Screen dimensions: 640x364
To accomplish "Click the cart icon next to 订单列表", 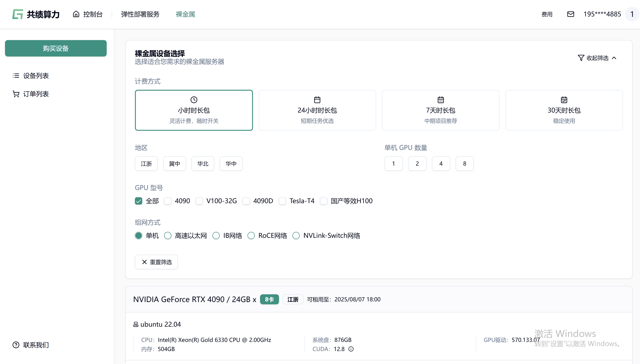I will click(16, 94).
